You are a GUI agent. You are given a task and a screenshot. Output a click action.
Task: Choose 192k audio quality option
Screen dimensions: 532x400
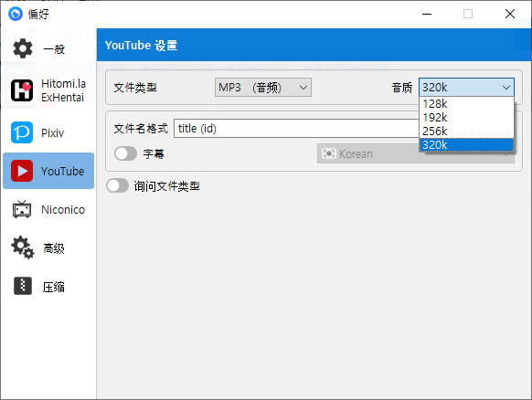click(466, 117)
